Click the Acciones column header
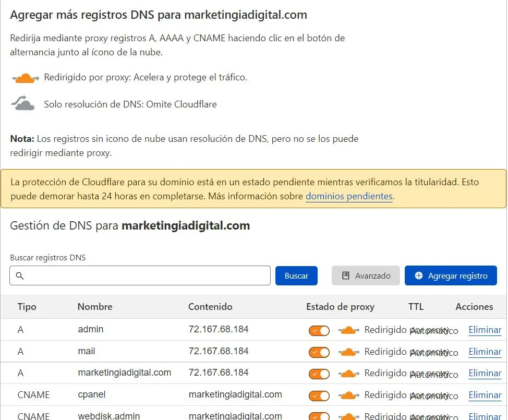The width and height of the screenshot is (508, 420). (474, 307)
